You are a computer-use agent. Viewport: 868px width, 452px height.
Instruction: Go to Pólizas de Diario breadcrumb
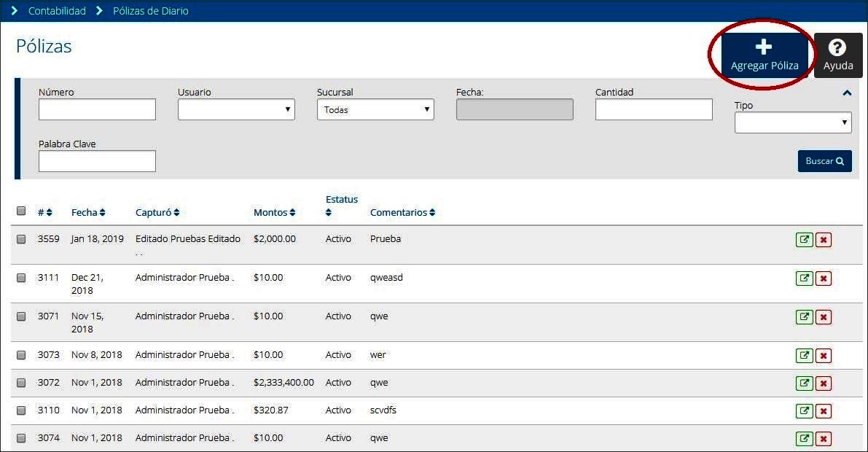click(151, 11)
